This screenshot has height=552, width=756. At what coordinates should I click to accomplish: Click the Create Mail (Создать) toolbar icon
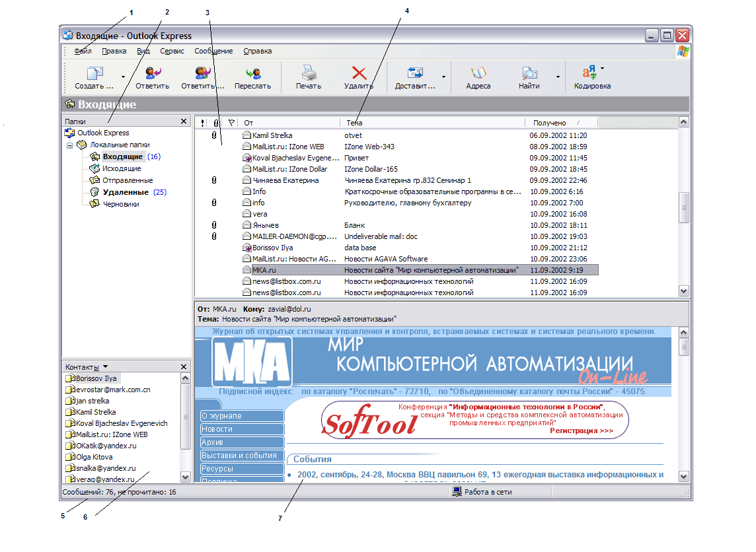coord(94,73)
